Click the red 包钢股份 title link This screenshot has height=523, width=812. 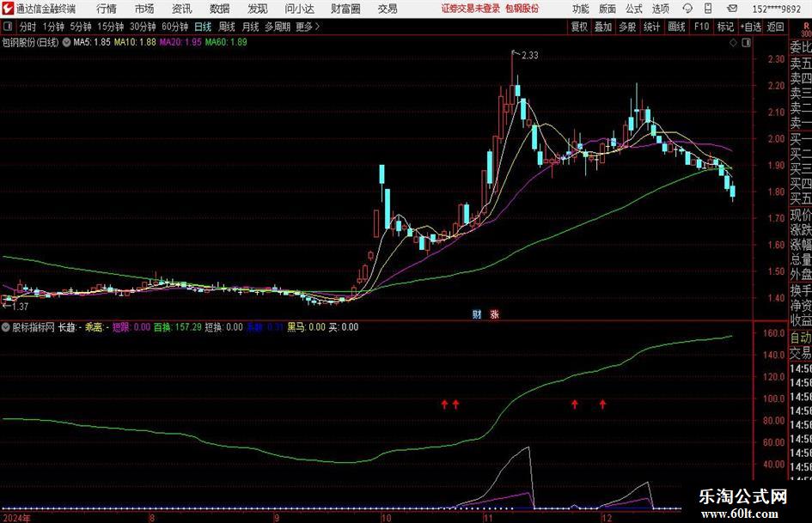point(522,9)
